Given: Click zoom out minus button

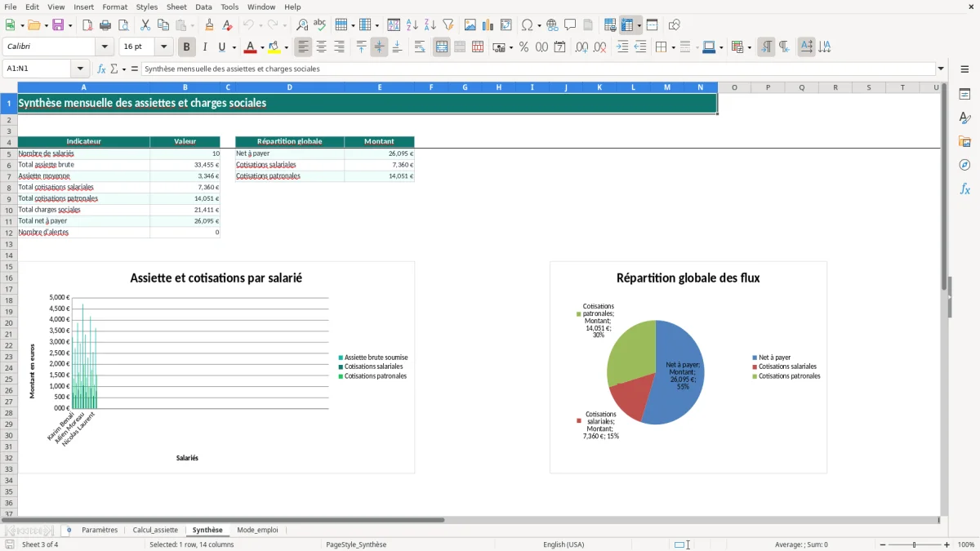Looking at the screenshot, I should [881, 544].
